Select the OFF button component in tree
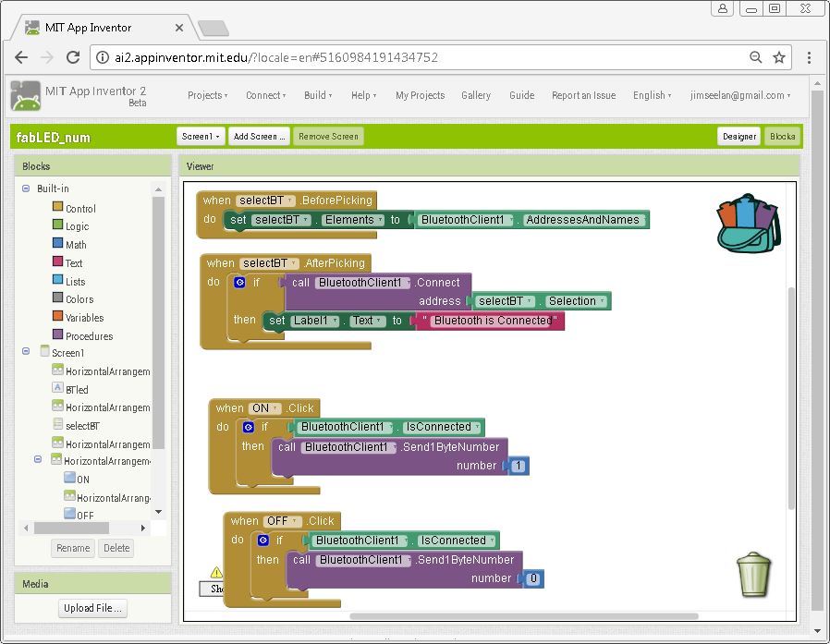The height and width of the screenshot is (644, 830). [x=79, y=515]
